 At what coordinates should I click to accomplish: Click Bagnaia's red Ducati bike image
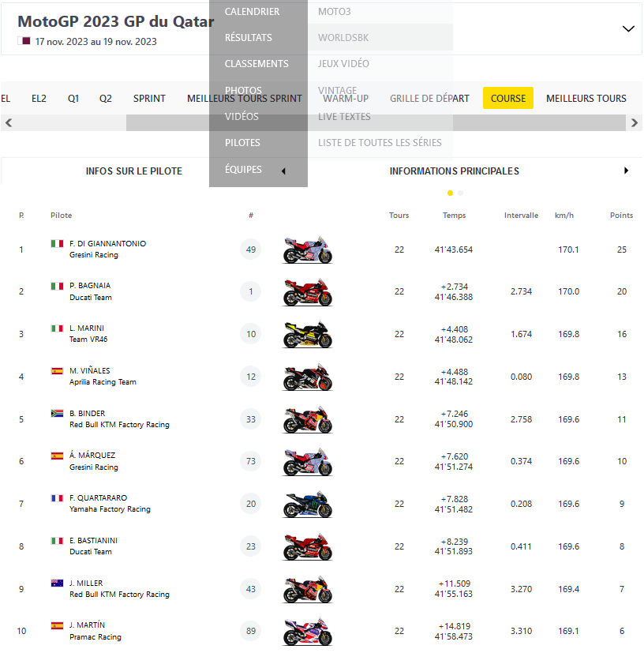308,292
